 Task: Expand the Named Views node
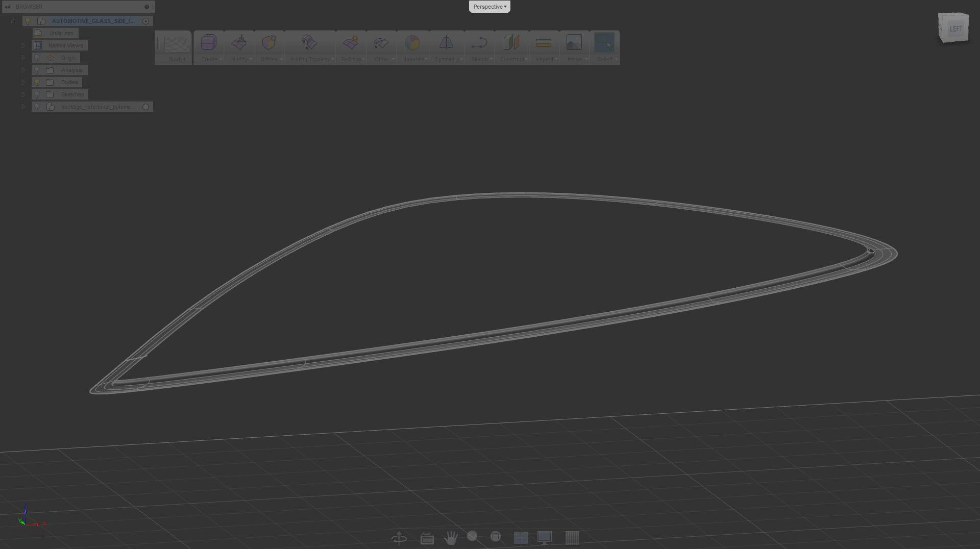tap(22, 45)
